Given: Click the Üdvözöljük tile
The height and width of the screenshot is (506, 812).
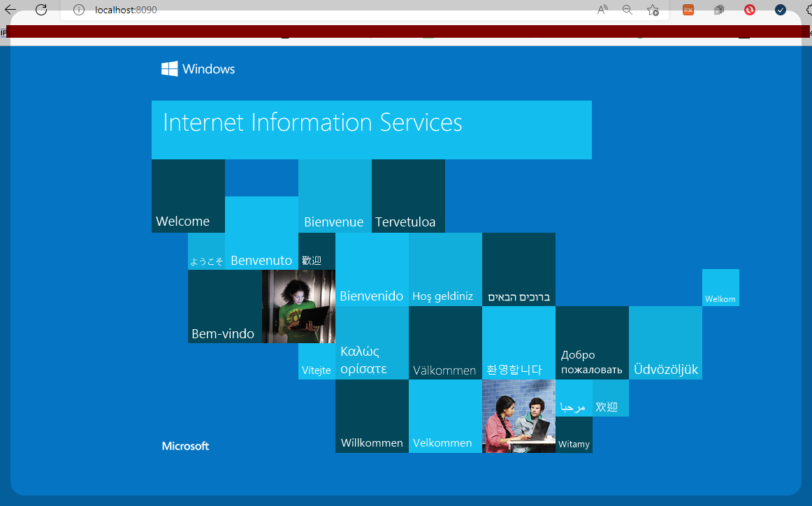Looking at the screenshot, I should 665,343.
